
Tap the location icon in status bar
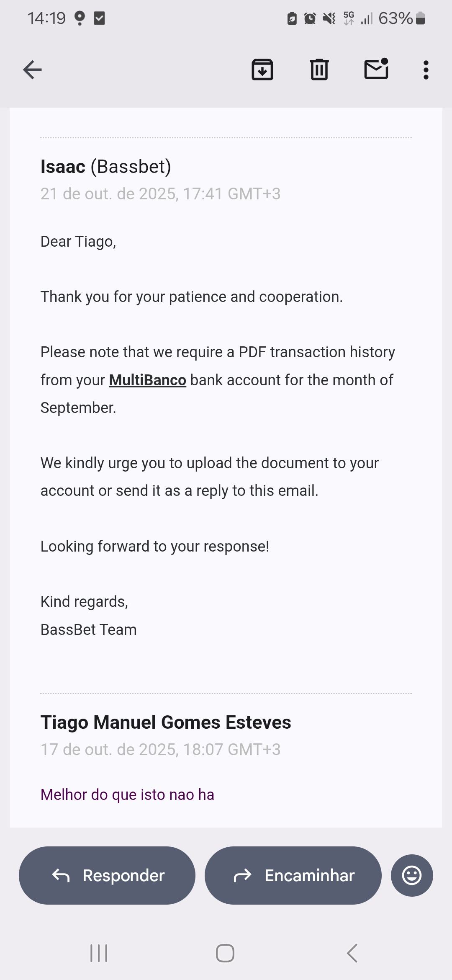point(80,18)
